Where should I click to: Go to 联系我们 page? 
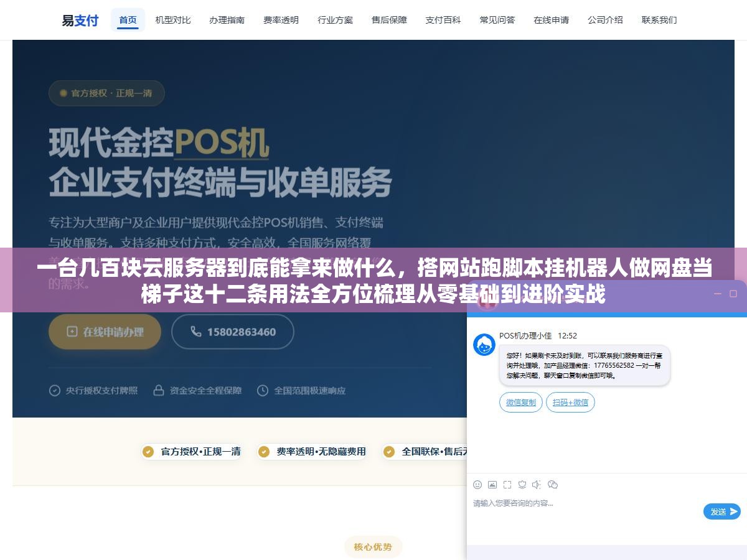(x=659, y=20)
